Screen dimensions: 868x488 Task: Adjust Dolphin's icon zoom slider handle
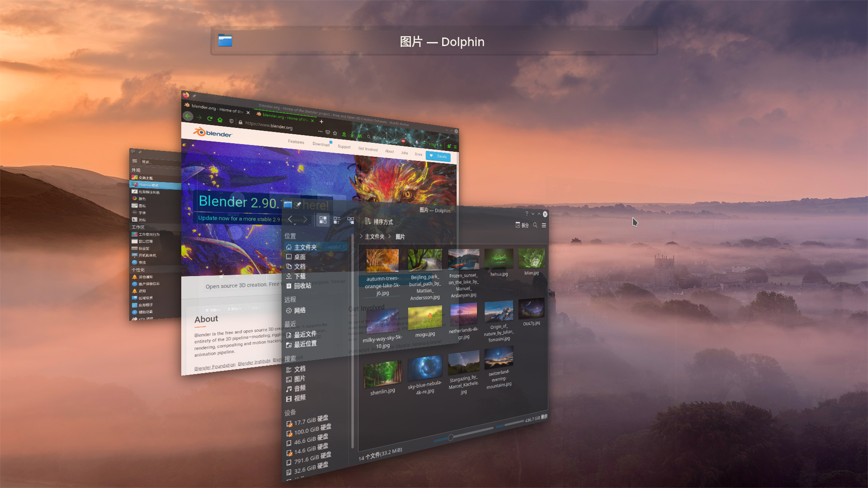451,437
